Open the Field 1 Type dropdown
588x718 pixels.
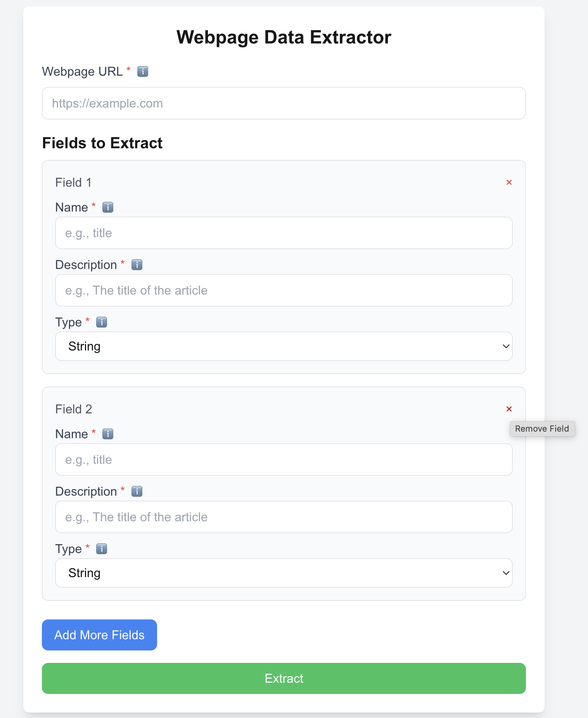284,346
